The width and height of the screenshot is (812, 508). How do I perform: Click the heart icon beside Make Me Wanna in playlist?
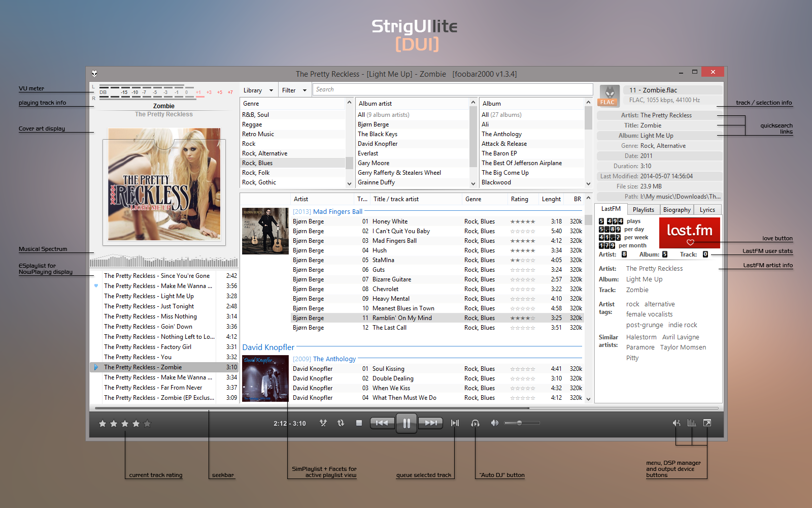96,286
